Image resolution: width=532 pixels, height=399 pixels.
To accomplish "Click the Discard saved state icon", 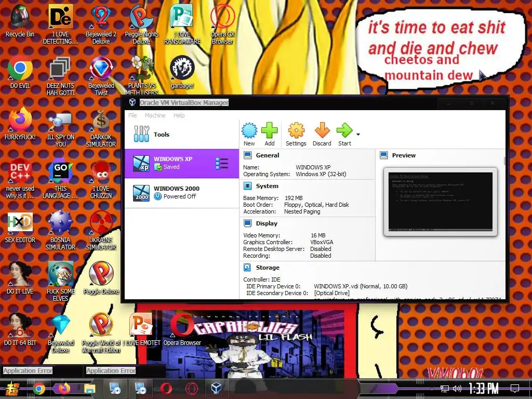I will [x=322, y=135].
